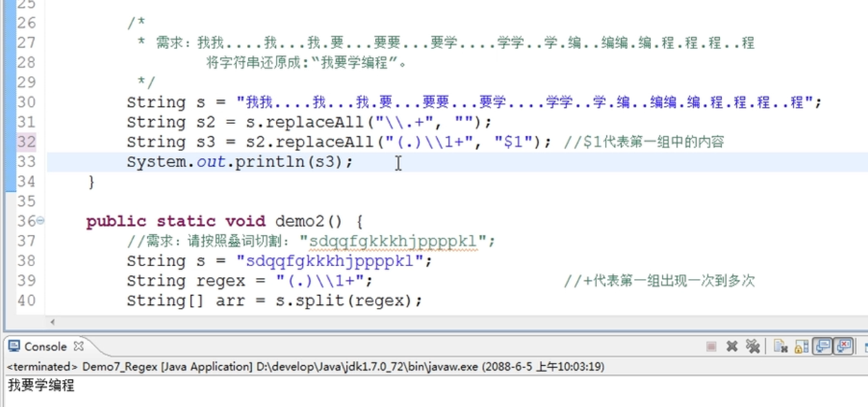Collapse the demo2 method fold marker
Screen dimensions: 868x407
[x=40, y=221]
